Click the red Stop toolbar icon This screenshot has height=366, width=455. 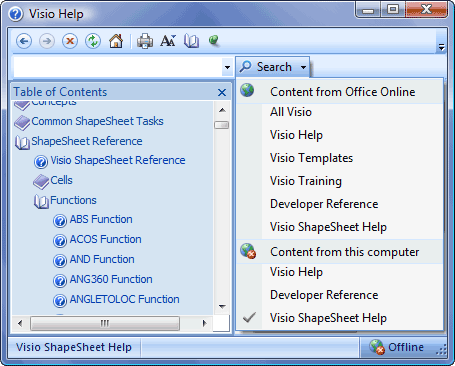click(x=70, y=41)
